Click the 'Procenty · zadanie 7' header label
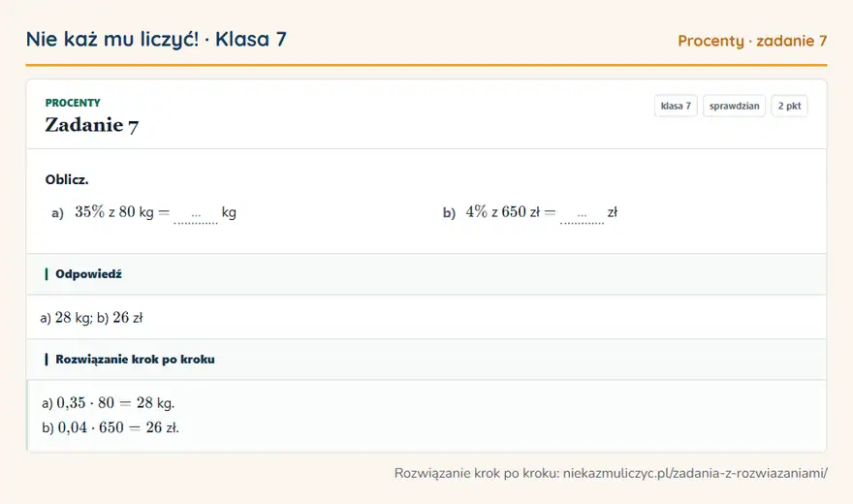The image size is (853, 504). [x=752, y=41]
